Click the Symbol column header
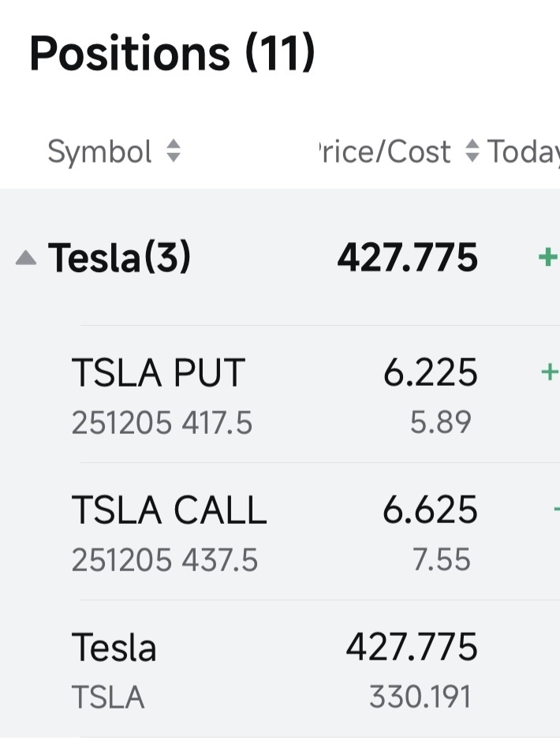 [99, 151]
